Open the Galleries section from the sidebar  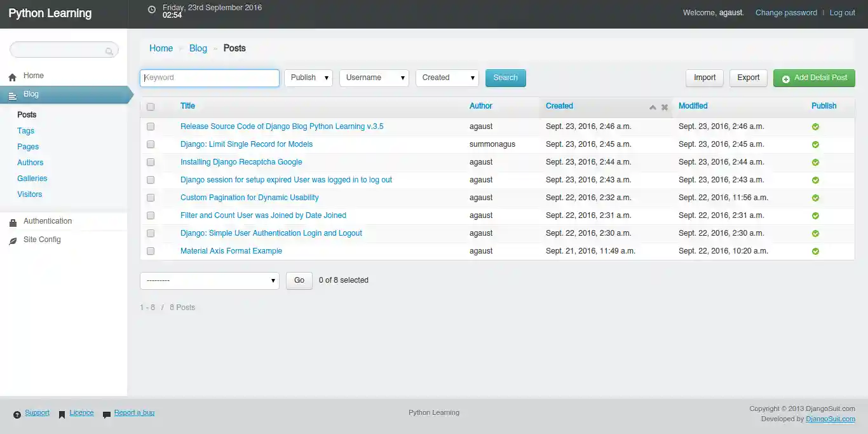pos(32,179)
